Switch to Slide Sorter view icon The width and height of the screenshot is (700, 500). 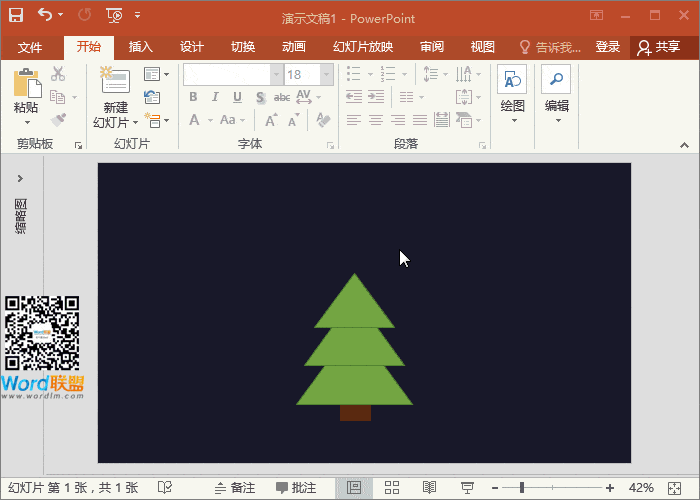tap(392, 487)
